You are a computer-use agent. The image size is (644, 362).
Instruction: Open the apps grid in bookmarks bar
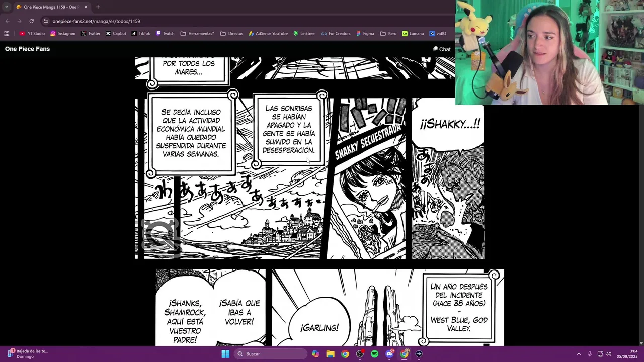click(7, 34)
